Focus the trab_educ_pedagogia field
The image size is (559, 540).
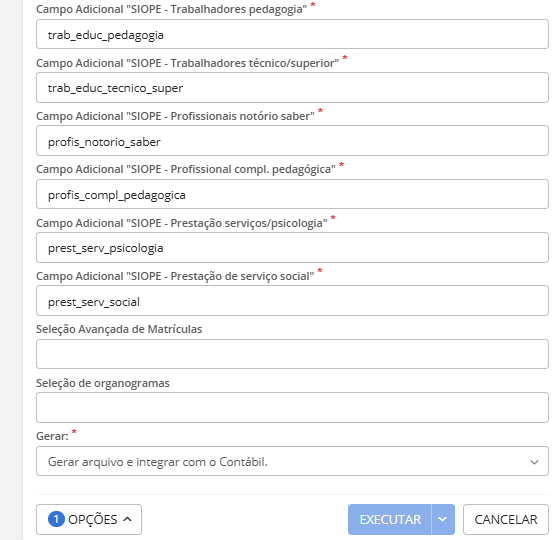(292, 34)
